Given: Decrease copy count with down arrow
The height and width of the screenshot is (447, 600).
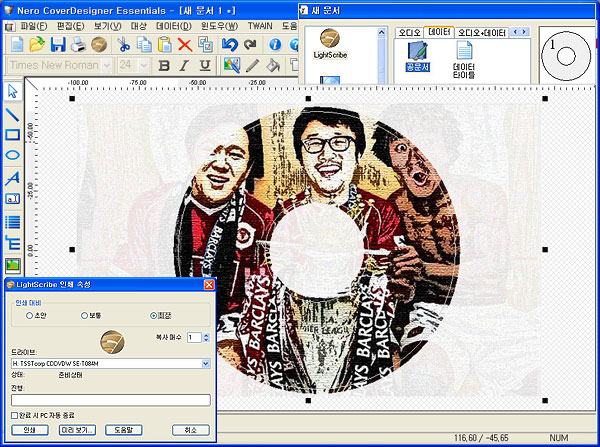Looking at the screenshot, I should [x=206, y=340].
